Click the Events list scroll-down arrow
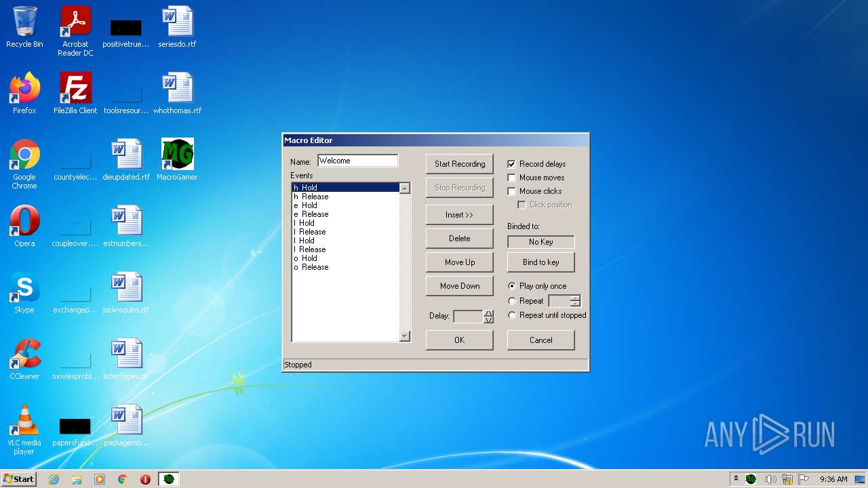868x488 pixels. (405, 336)
